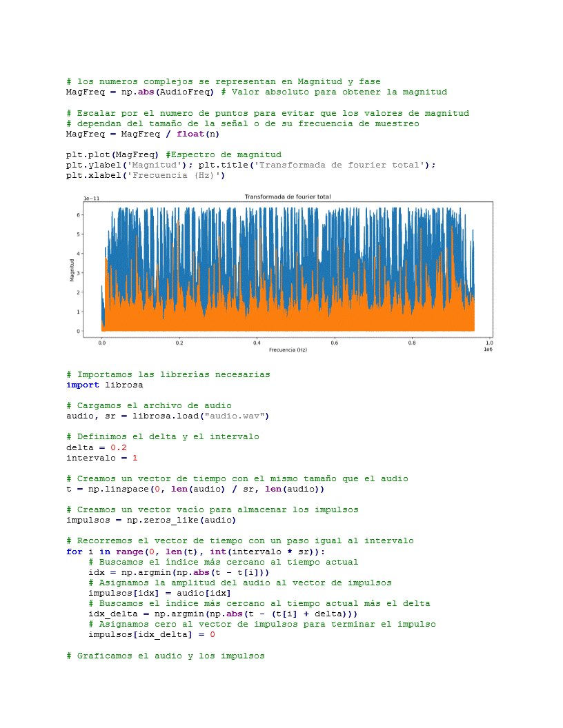Click the 'impulsos = np.zeros_like(audio)' line
The image size is (563, 728).
[x=150, y=520]
